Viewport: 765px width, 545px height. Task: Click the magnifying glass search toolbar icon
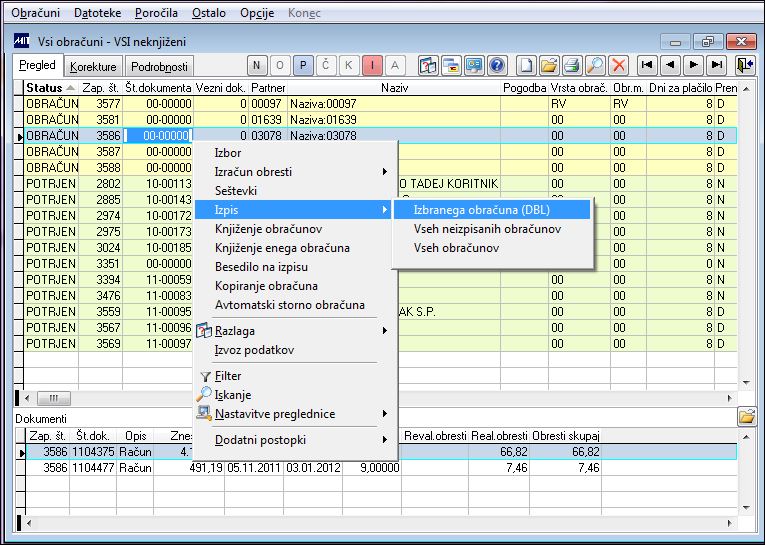pyautogui.click(x=595, y=65)
